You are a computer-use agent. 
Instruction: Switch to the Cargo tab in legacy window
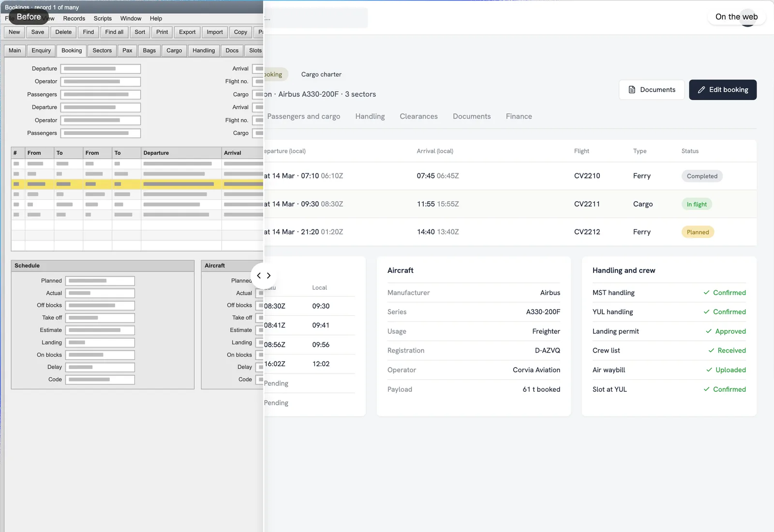[x=174, y=51]
